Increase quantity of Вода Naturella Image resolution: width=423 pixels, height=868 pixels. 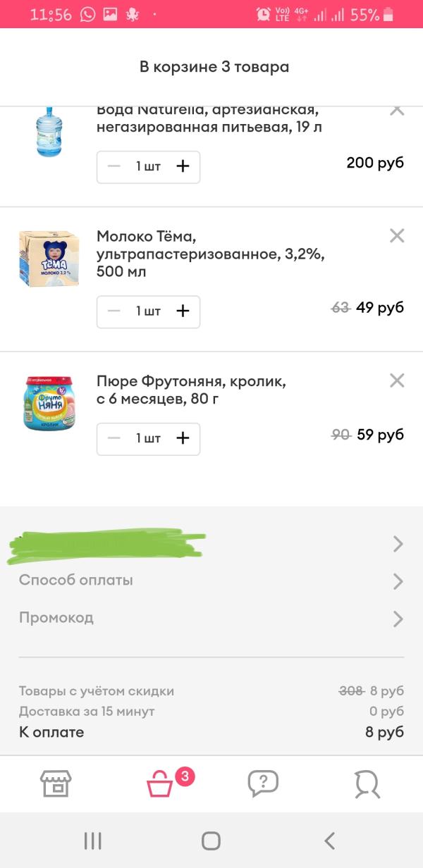click(183, 166)
